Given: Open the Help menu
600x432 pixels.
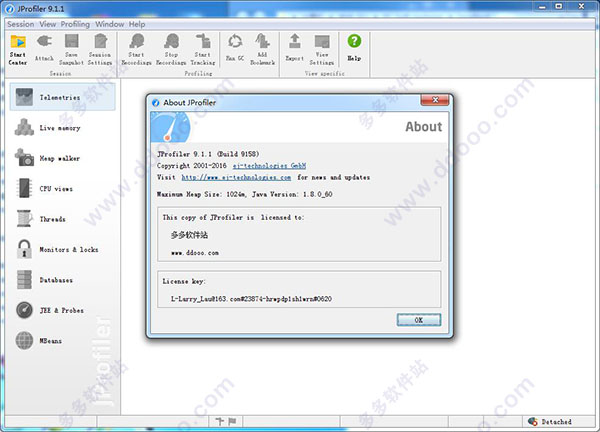Looking at the screenshot, I should point(137,24).
